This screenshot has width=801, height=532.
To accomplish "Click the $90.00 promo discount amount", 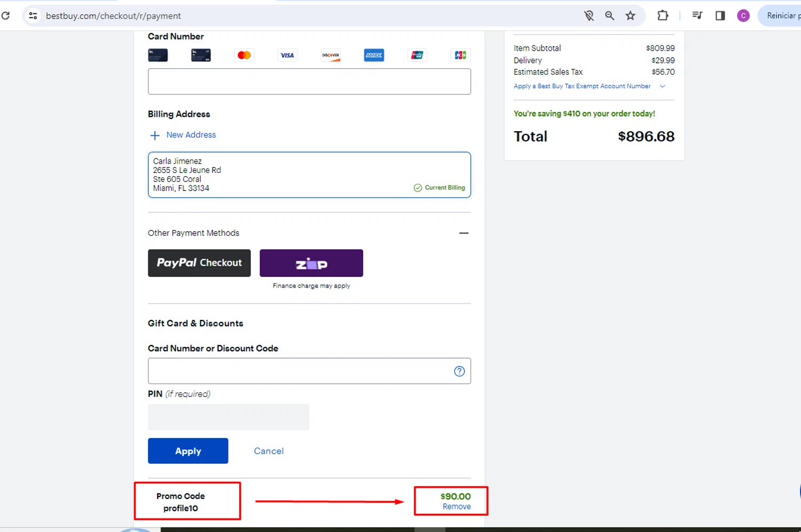I will [x=456, y=496].
